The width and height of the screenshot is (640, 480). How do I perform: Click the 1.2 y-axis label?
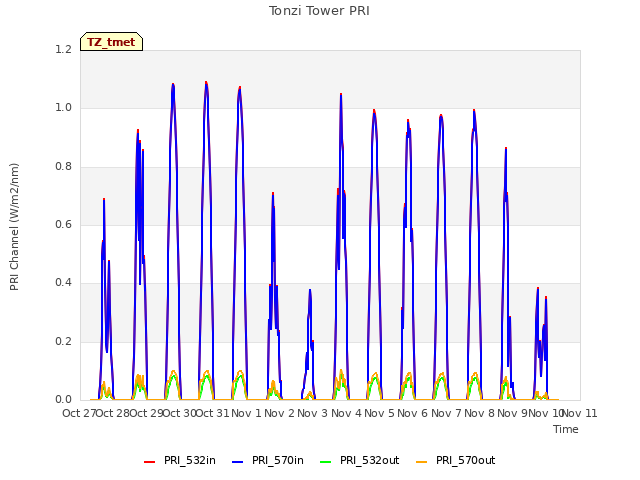pos(63,49)
